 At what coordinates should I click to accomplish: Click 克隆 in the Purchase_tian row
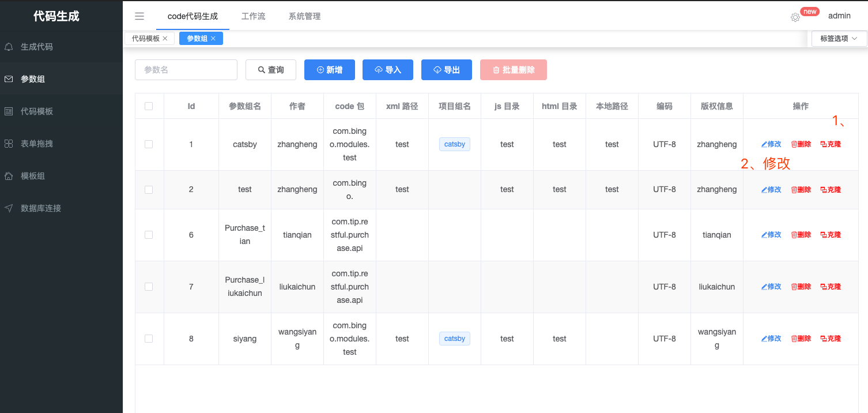tap(831, 235)
